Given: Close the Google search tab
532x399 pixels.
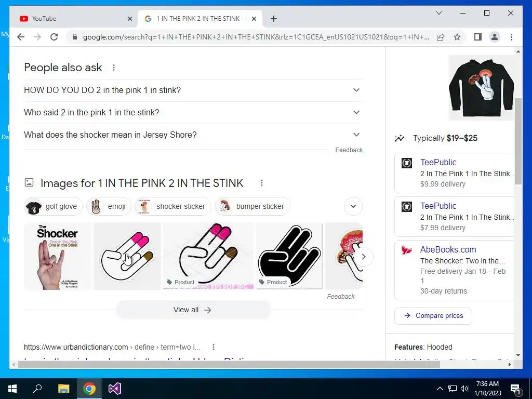Looking at the screenshot, I should coord(254,19).
